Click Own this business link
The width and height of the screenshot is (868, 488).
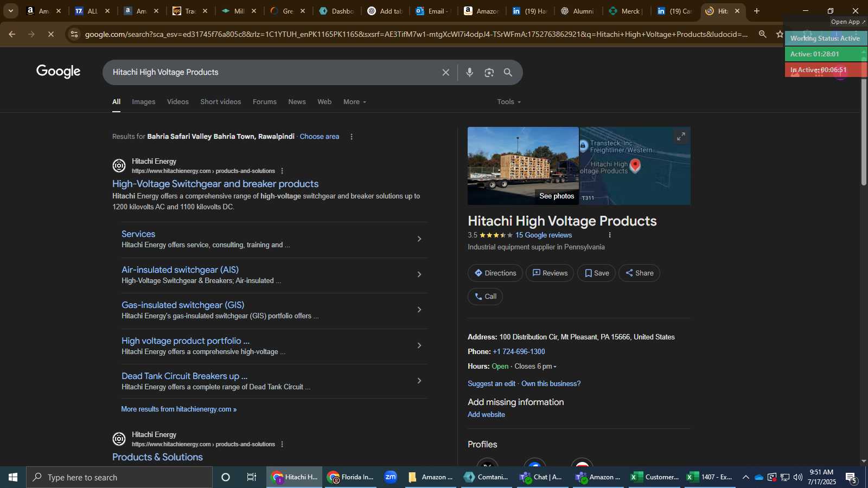click(551, 384)
